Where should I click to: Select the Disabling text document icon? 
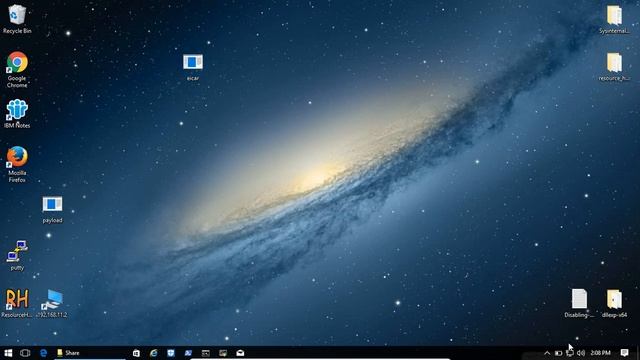tap(579, 303)
